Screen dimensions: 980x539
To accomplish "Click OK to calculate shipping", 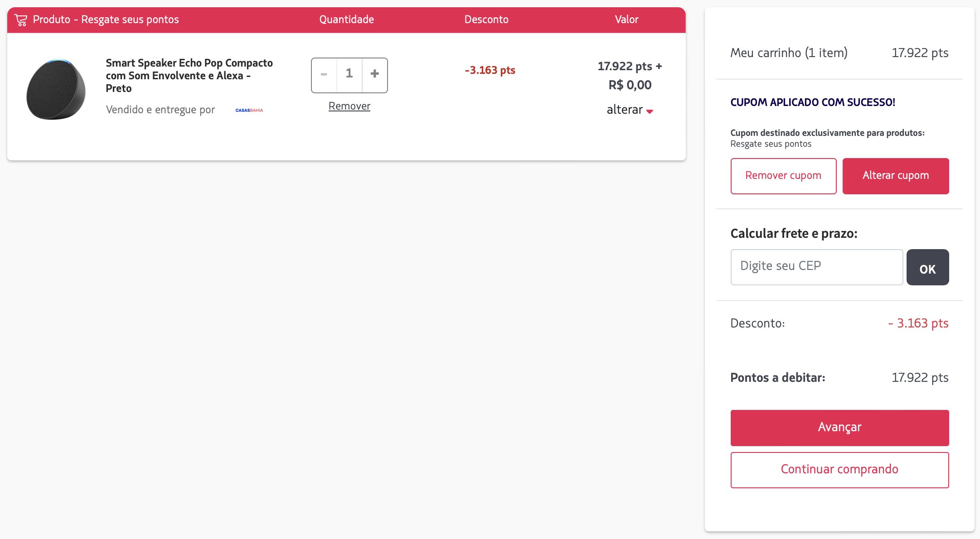I will click(927, 267).
